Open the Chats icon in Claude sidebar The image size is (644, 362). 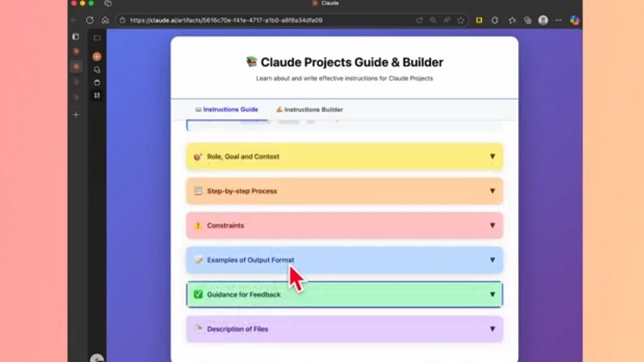click(97, 70)
